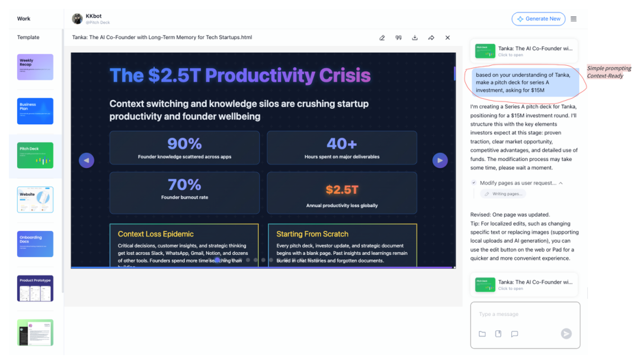Download the pitch deck file
Viewport: 640px width, 364px height.
415,37
